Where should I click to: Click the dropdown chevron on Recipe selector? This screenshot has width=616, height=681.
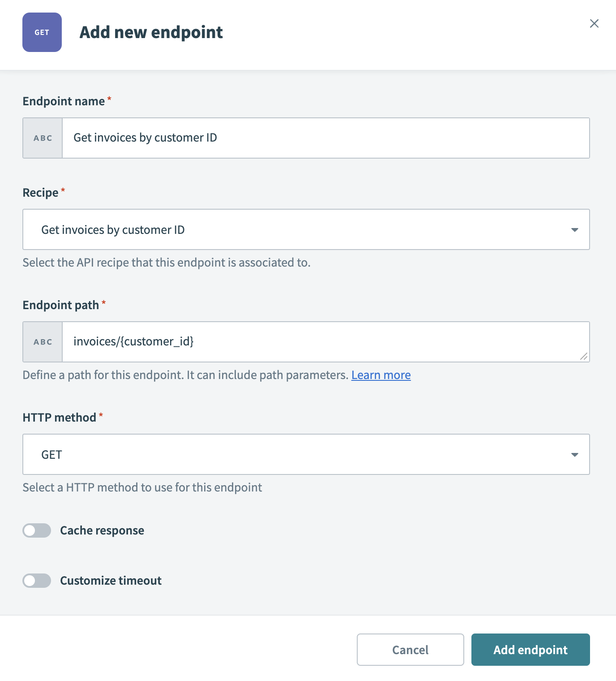click(x=574, y=229)
